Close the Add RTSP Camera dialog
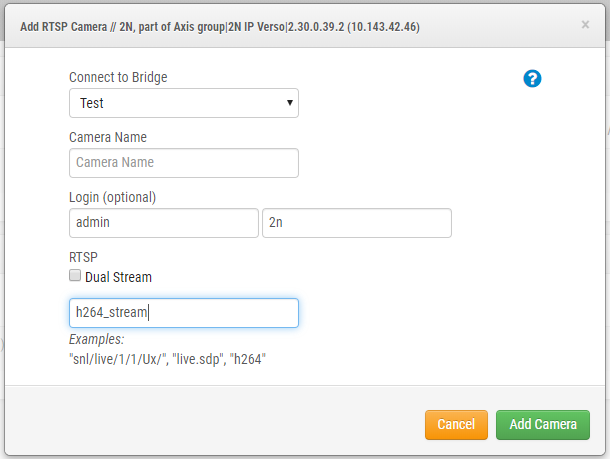Viewport: 610px width, 459px height. 585,24
